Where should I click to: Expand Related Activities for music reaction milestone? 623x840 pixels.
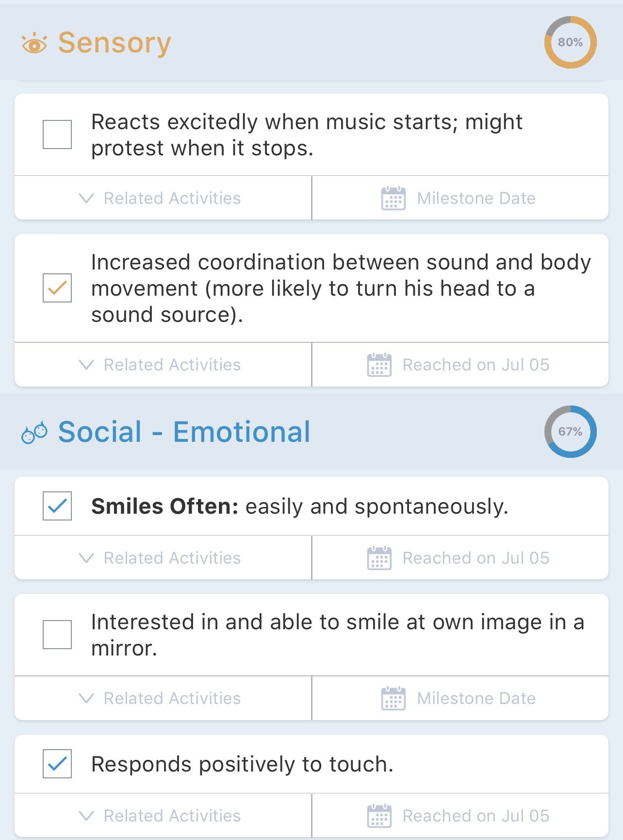tap(160, 198)
